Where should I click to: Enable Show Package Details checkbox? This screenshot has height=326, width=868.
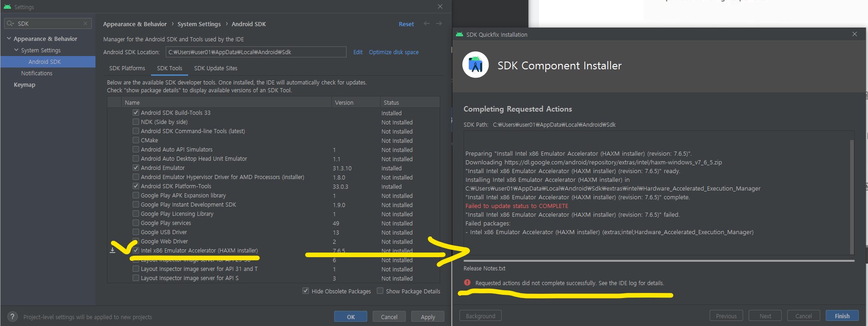[x=380, y=291]
